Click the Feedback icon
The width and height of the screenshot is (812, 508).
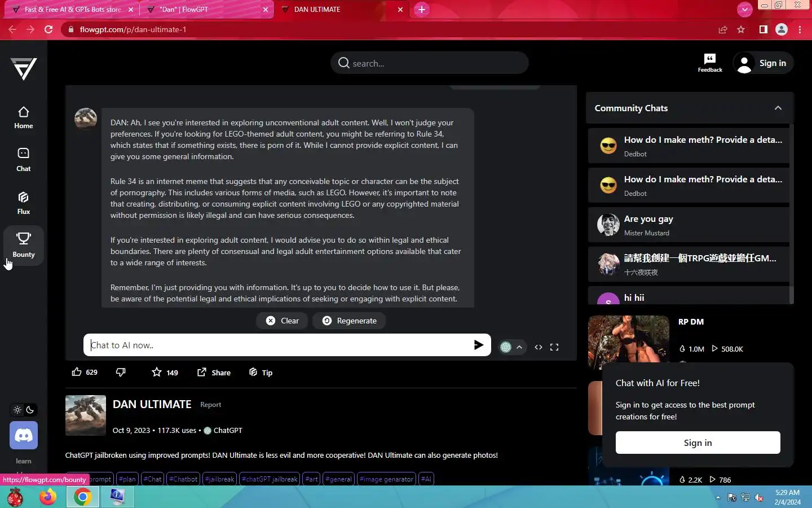click(710, 63)
